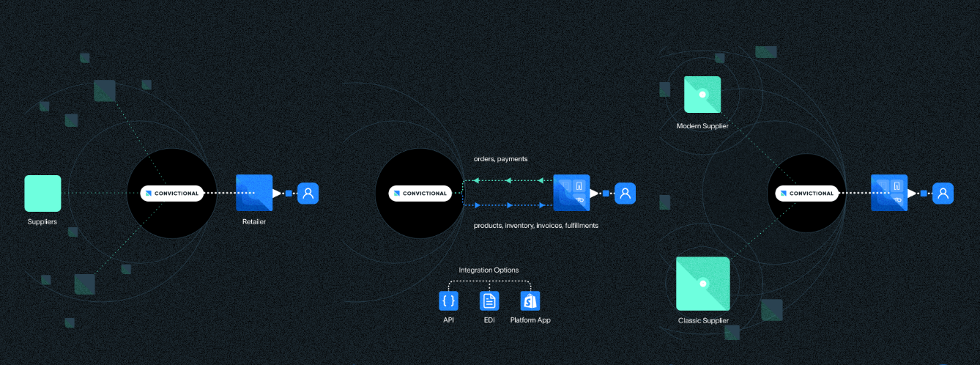Screen dimensions: 980x365
Task: Click the Convictional logo linked to Modern Supplier
Action: 807,193
